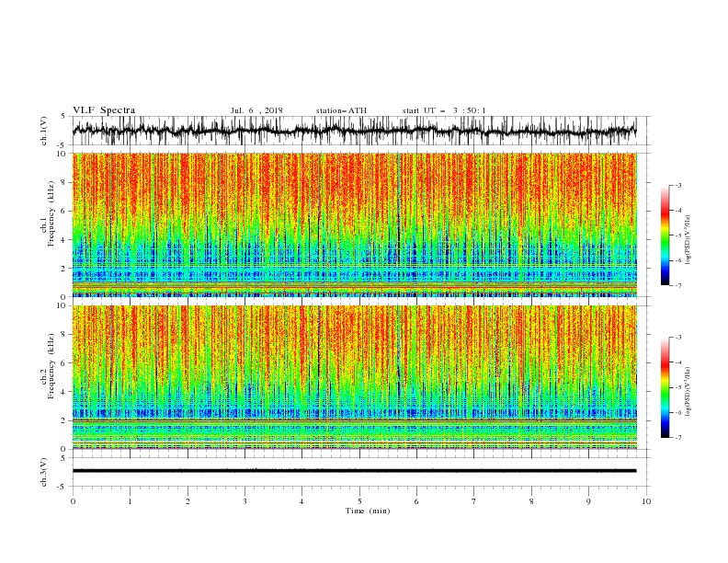Click the "ch.3(V)" axis label
The width and height of the screenshot is (728, 563).
pyautogui.click(x=44, y=472)
